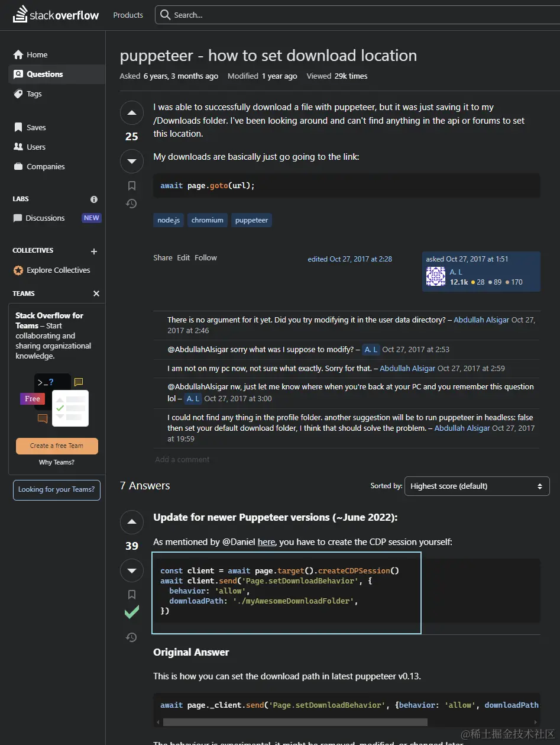The image size is (560, 745).
Task: Show question activity history icon
Action: 131,204
